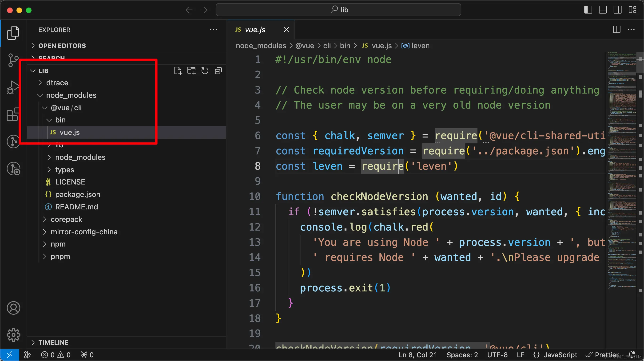
Task: Click line number 10 in gutter
Action: tap(254, 196)
